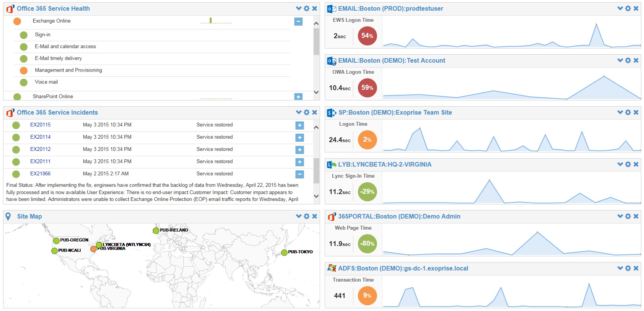Open Site Map widget settings gear

[306, 216]
